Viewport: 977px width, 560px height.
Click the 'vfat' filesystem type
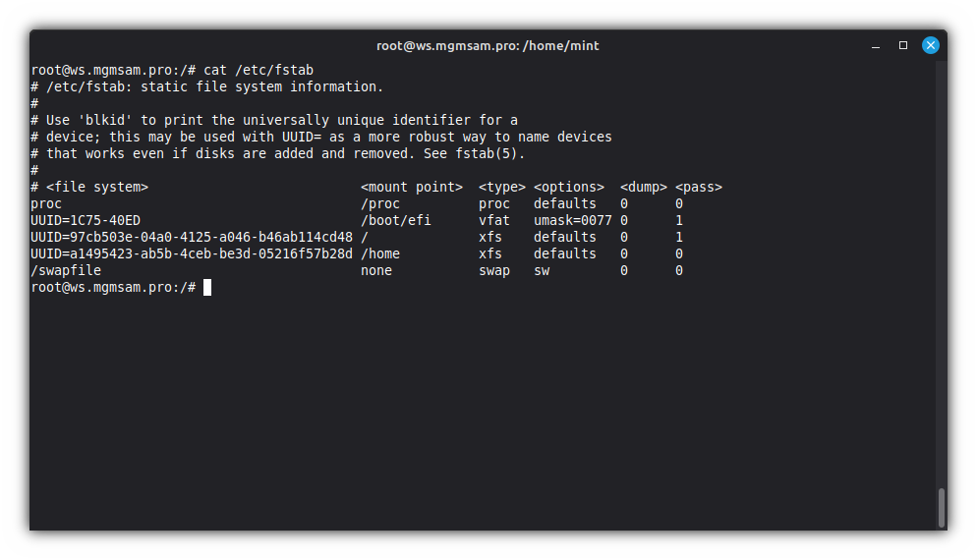494,220
